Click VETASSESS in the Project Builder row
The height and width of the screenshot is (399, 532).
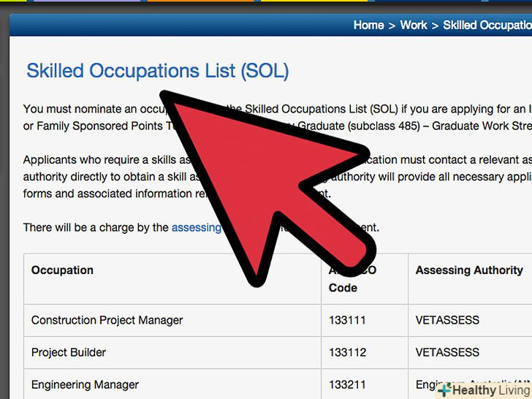pos(447,352)
